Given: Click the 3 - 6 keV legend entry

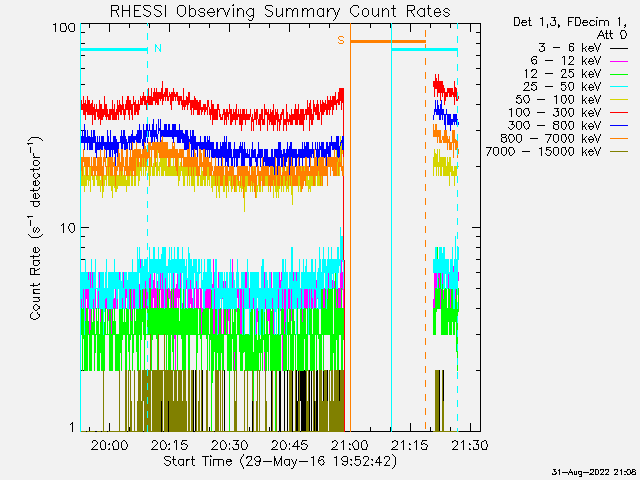Looking at the screenshot, I should coord(566,47).
